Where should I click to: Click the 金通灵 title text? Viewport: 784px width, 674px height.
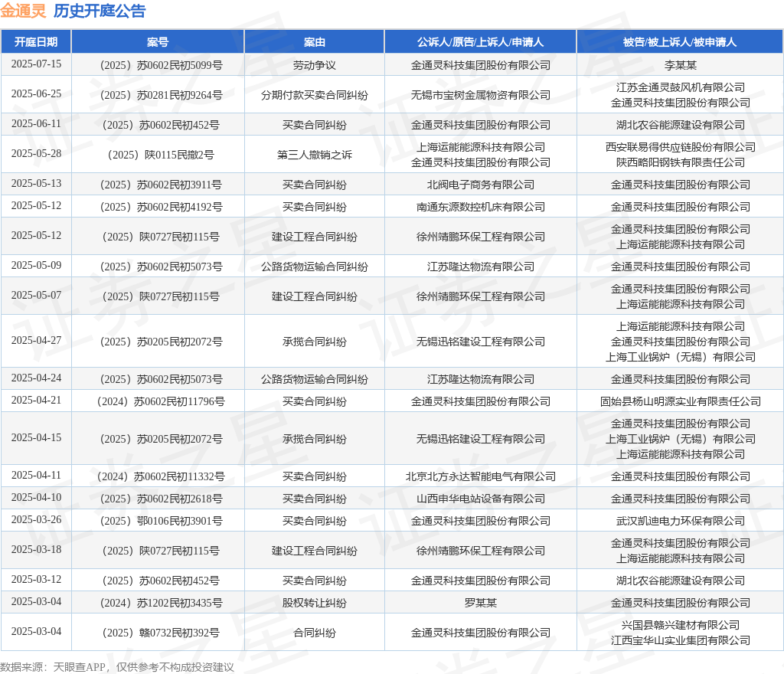[x=23, y=11]
